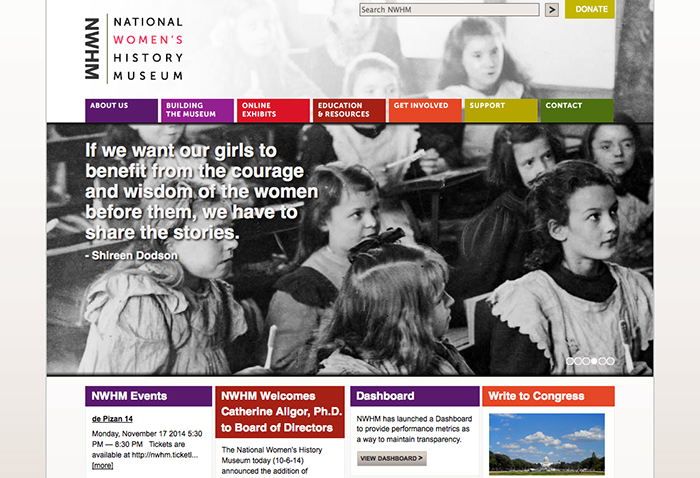
Task: Jump to the last carousel slide dot
Action: point(611,361)
